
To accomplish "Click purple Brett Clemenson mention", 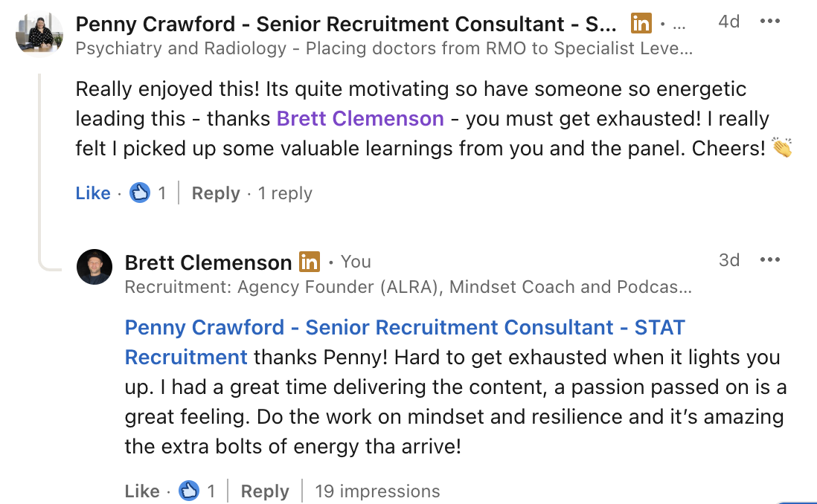I will pyautogui.click(x=360, y=118).
